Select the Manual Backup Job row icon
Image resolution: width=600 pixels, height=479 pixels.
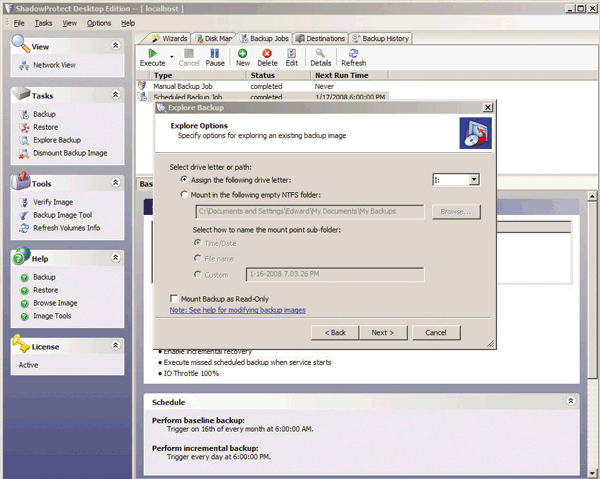point(142,86)
